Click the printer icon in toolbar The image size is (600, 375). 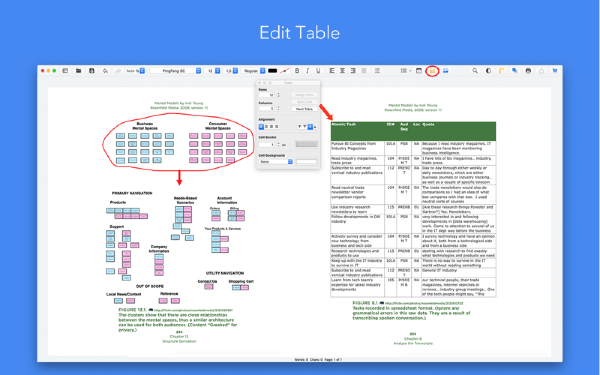click(528, 71)
